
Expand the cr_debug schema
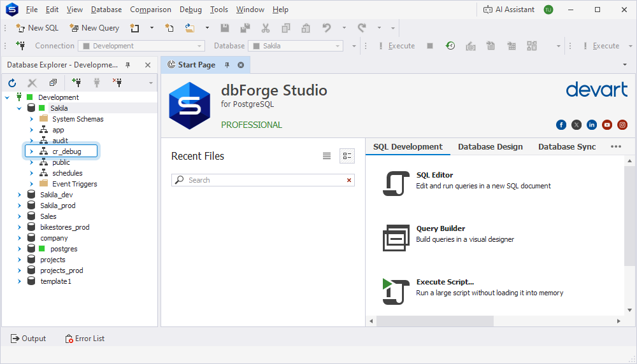31,151
